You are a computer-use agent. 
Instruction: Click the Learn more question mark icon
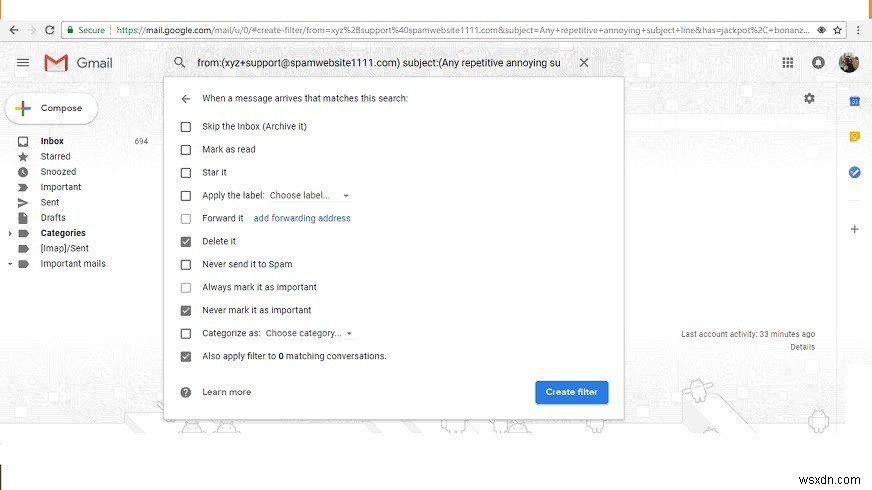186,392
